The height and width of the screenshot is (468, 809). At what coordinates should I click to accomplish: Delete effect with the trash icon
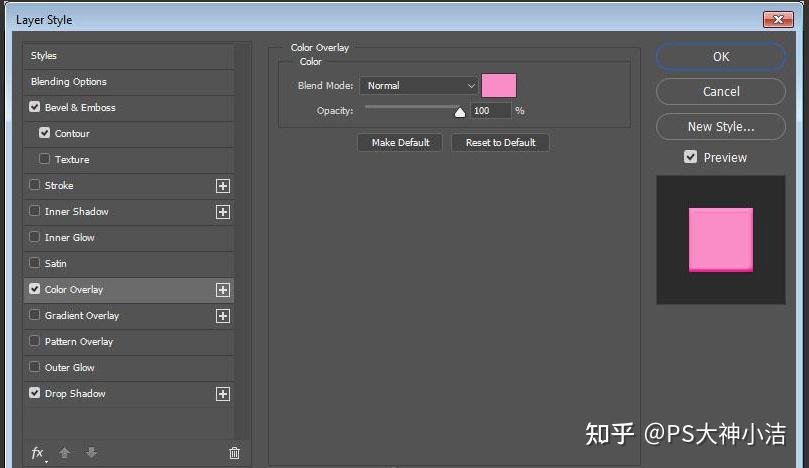(x=234, y=453)
